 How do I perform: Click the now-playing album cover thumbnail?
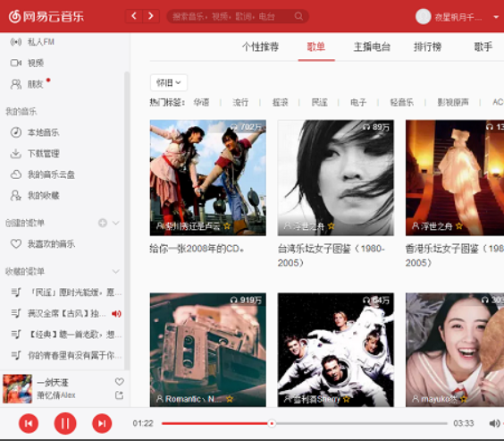[17, 388]
